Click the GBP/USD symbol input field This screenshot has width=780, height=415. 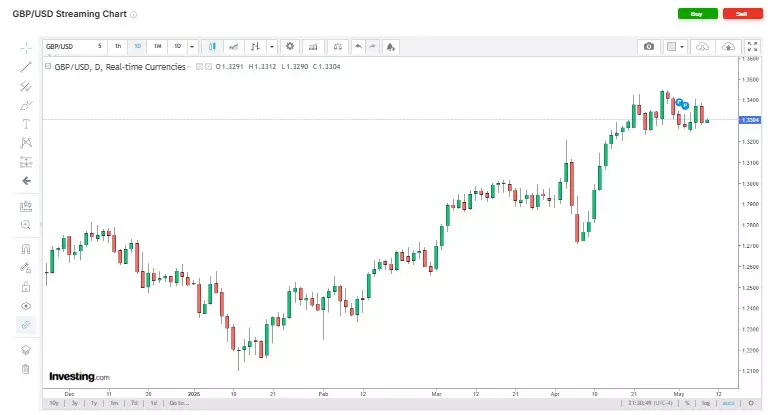click(67, 46)
